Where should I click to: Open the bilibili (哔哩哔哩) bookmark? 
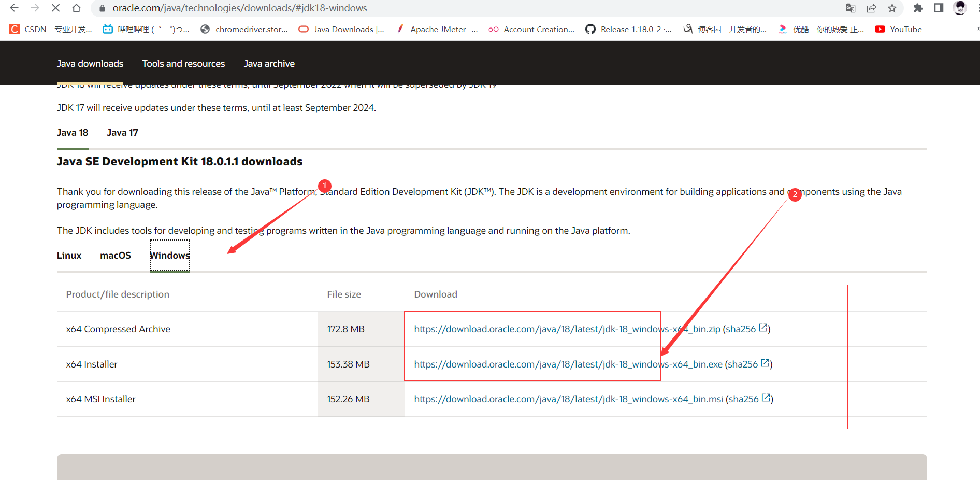click(146, 30)
